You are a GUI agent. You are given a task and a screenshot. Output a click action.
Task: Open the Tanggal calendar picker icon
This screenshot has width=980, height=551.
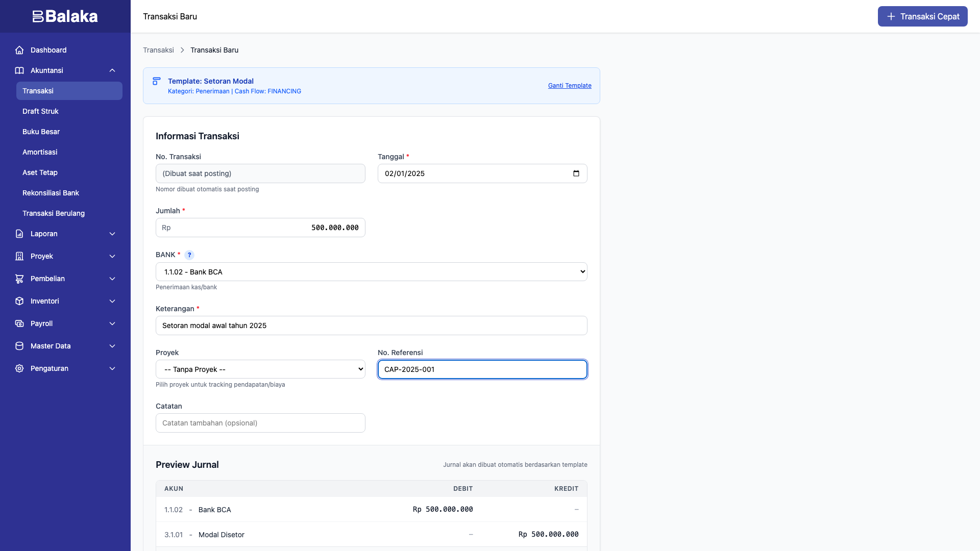(x=576, y=173)
